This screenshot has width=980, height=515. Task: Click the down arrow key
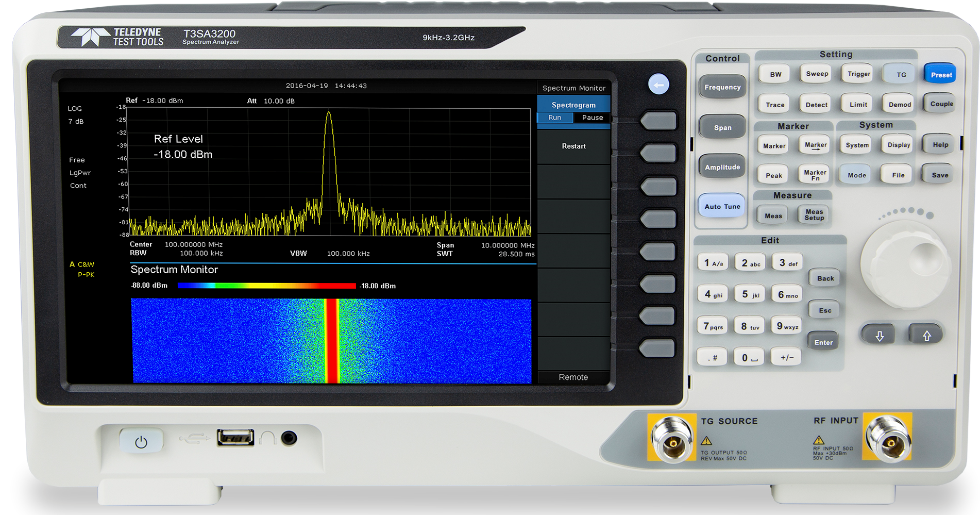[880, 336]
